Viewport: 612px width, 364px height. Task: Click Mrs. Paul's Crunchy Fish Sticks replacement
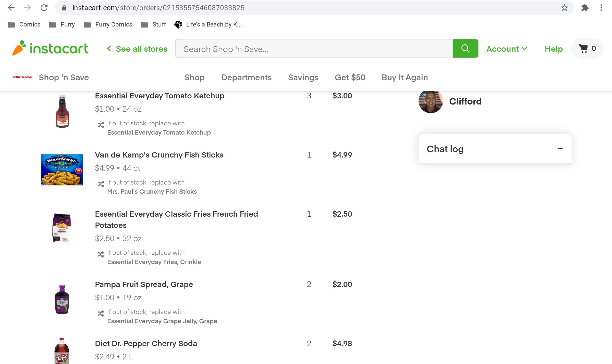click(152, 192)
